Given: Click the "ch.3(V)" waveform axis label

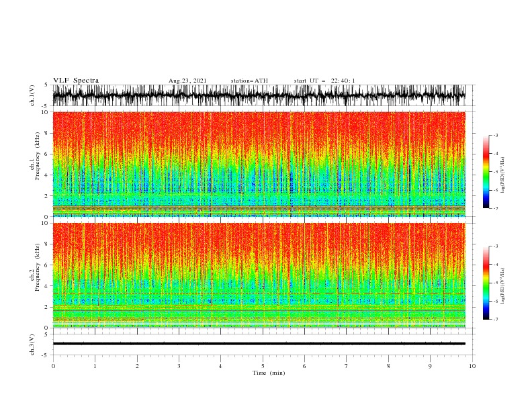Looking at the screenshot, I should click(32, 345).
